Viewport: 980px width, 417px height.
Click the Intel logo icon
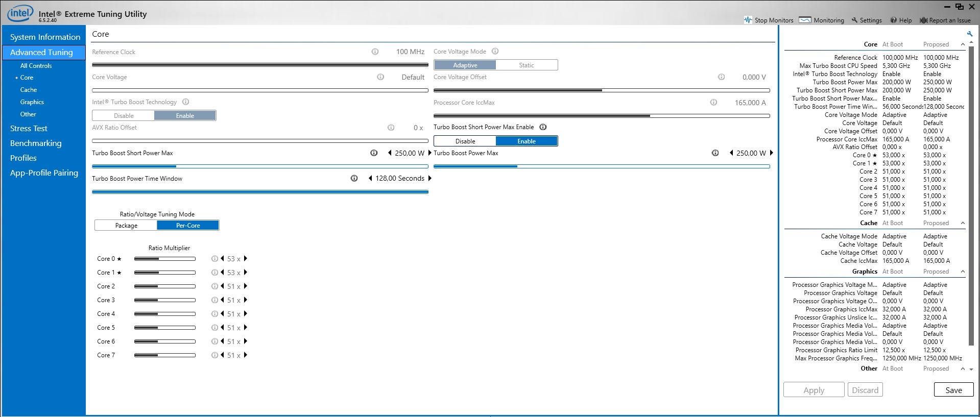pyautogui.click(x=20, y=13)
